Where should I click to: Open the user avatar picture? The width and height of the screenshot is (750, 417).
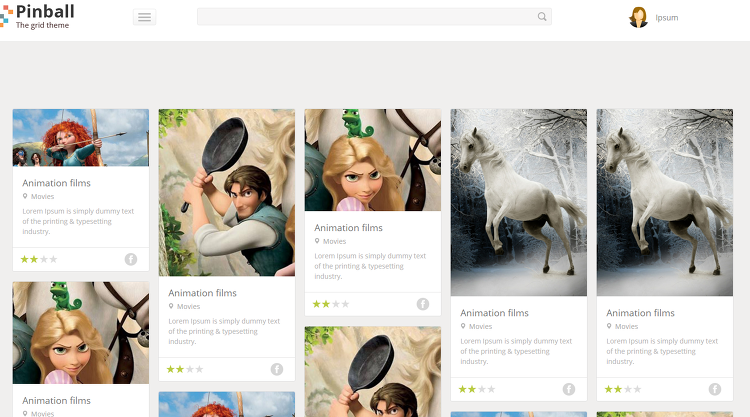(638, 17)
